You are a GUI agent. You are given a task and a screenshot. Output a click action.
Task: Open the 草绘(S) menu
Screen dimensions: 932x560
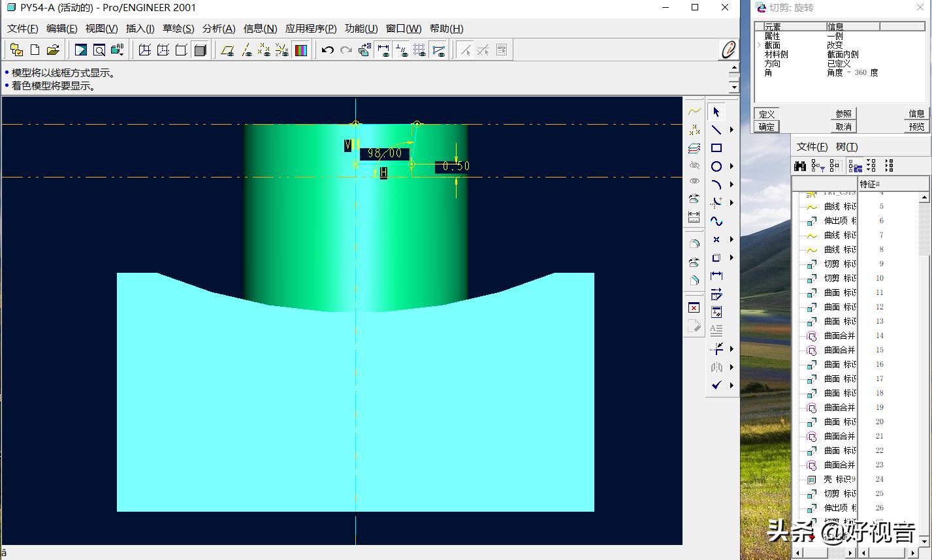click(178, 29)
